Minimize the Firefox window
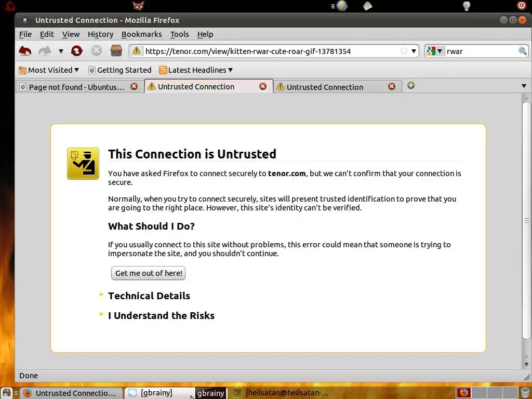The image size is (532, 399). click(x=503, y=20)
